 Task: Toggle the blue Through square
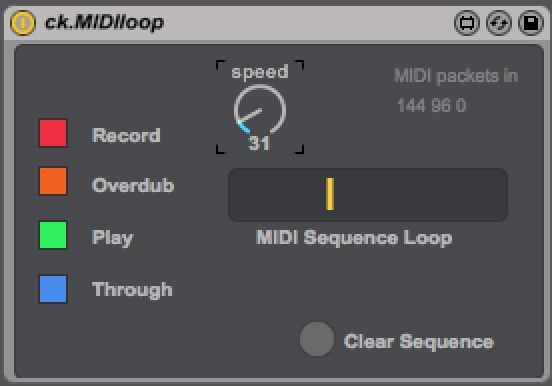(53, 289)
